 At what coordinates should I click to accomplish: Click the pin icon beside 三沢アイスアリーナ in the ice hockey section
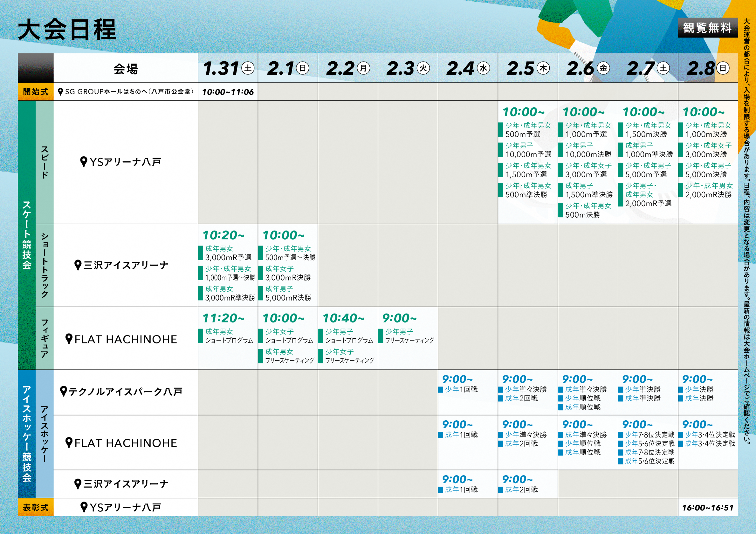coord(78,484)
